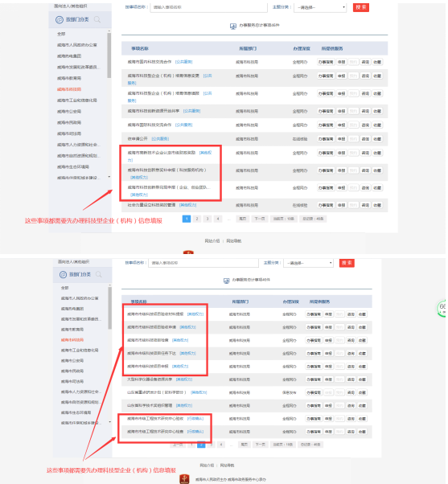Go to page 4 in lower pagination
448x484 pixels.
point(220,445)
